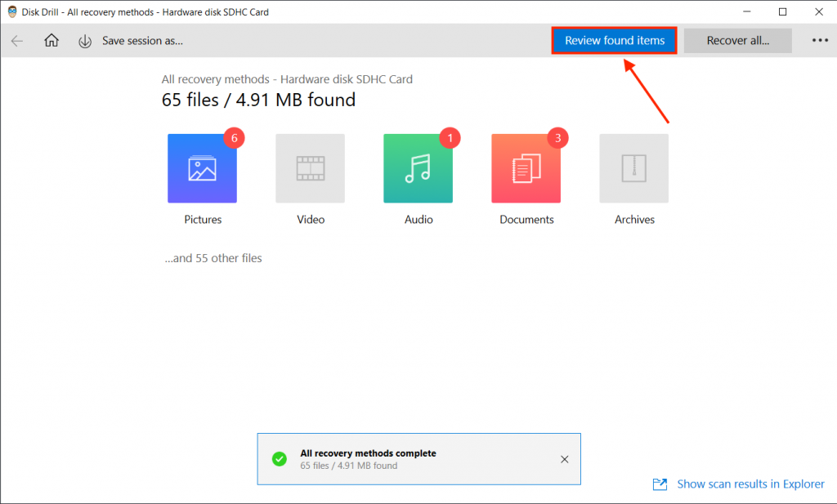Select the Video category icon

pos(310,167)
